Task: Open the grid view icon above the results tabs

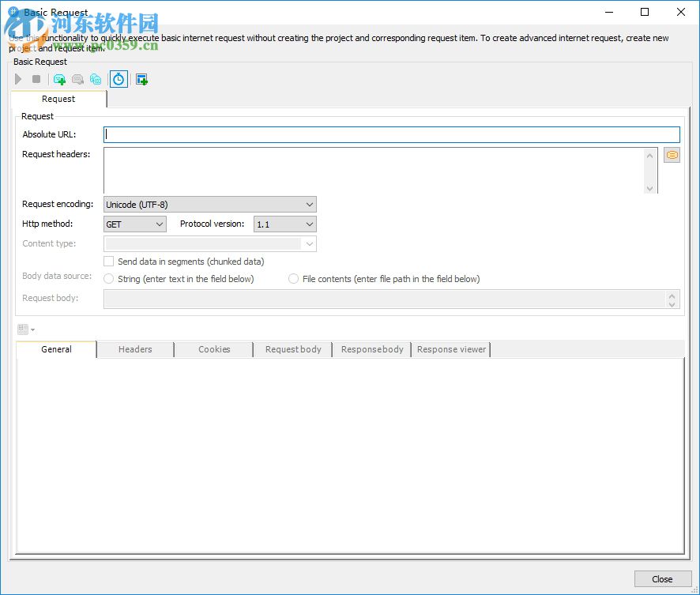Action: tap(23, 329)
